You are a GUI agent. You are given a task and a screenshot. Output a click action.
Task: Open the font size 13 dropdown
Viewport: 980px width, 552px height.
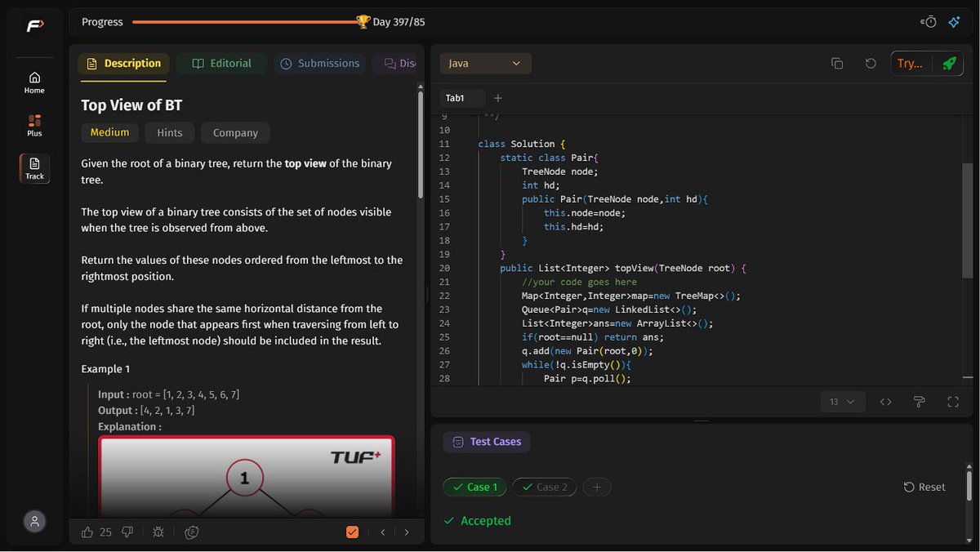[x=842, y=402]
